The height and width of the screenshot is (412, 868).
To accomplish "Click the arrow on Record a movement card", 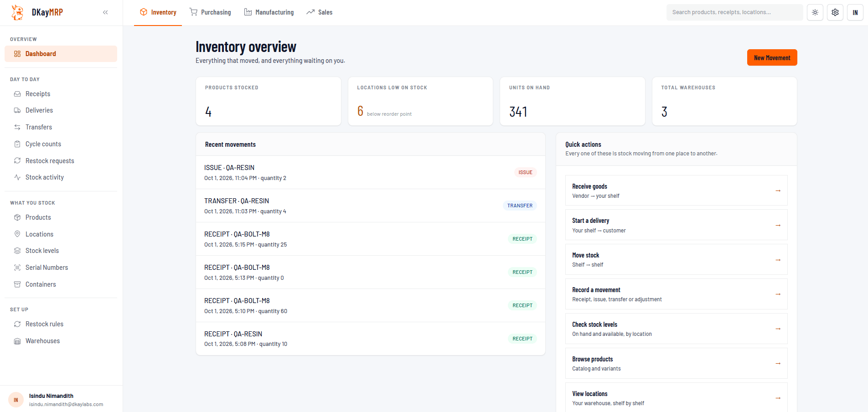I will click(778, 294).
